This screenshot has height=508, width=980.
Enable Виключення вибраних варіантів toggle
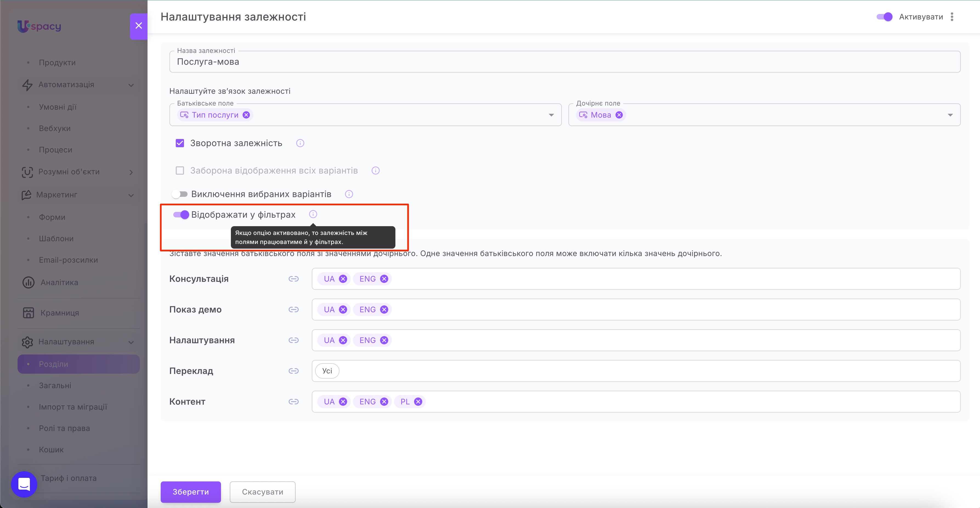(x=180, y=194)
